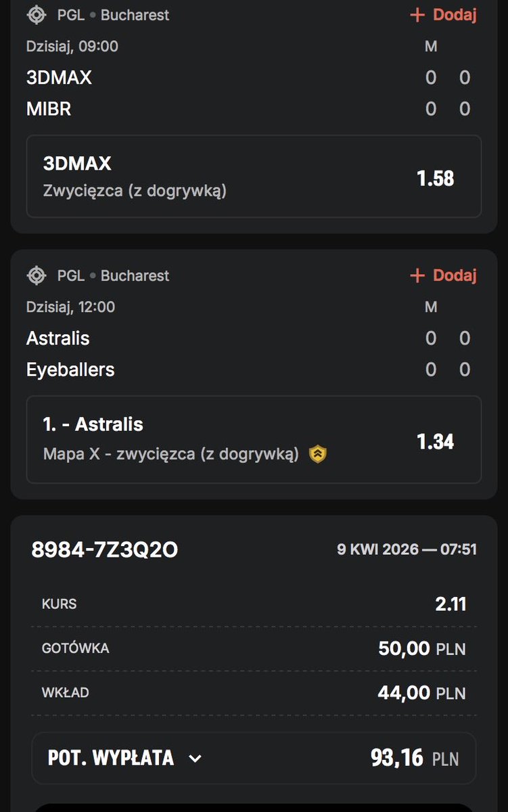Image resolution: width=508 pixels, height=812 pixels.
Task: Click the GOTÓWKA 50,00 PLN row
Action: (254, 649)
